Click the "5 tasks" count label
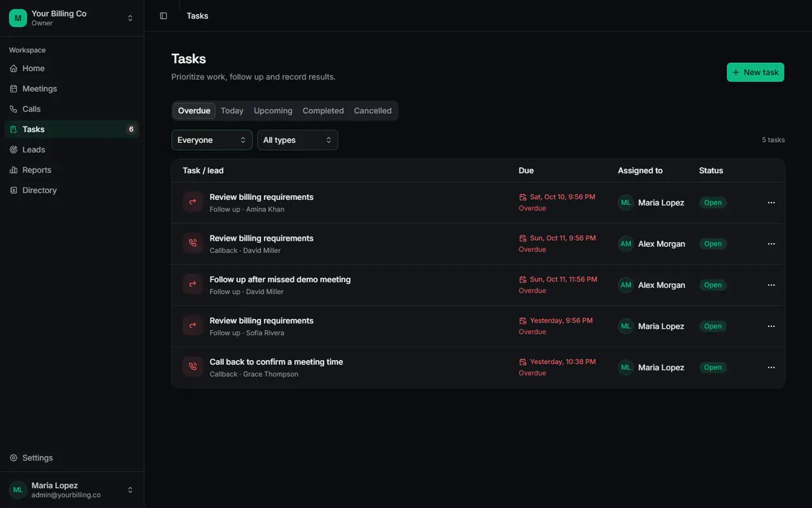 point(773,140)
